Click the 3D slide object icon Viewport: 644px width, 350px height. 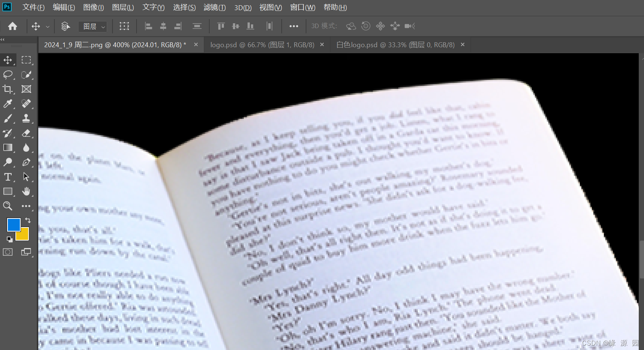[x=395, y=26]
